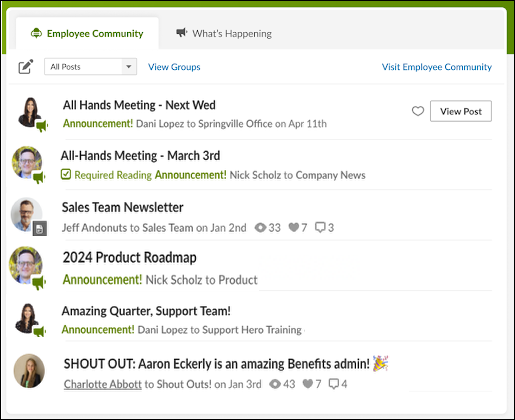Open comments bubble on SHOUT OUT post

(334, 384)
